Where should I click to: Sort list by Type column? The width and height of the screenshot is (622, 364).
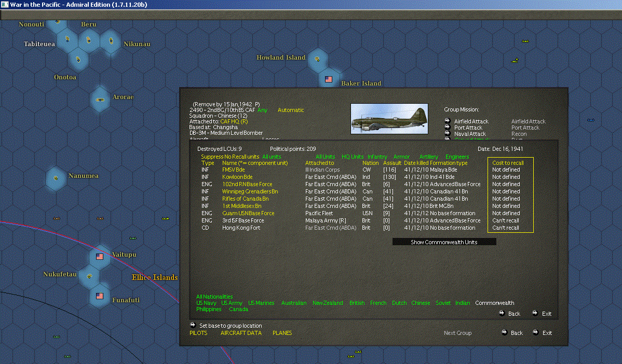[208, 163]
